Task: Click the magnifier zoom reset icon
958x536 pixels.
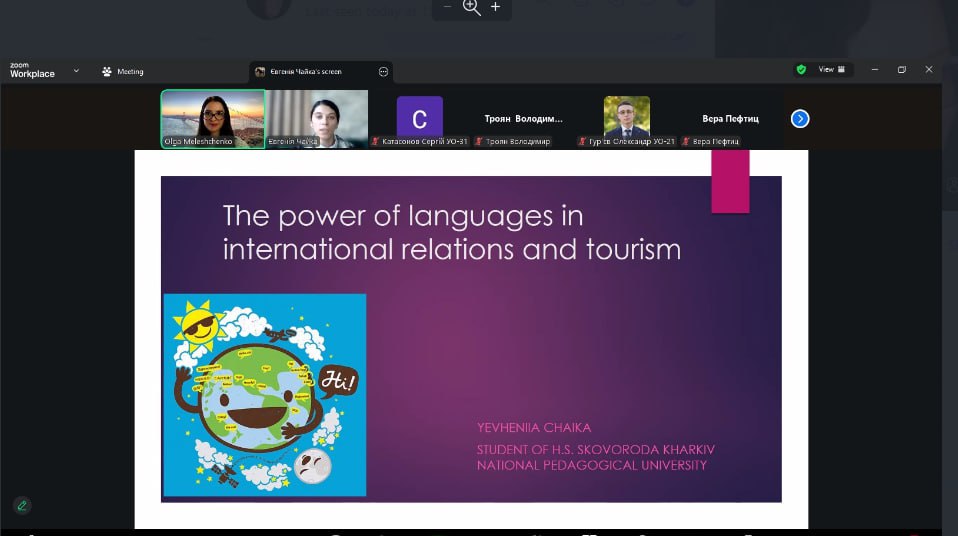Action: point(471,8)
